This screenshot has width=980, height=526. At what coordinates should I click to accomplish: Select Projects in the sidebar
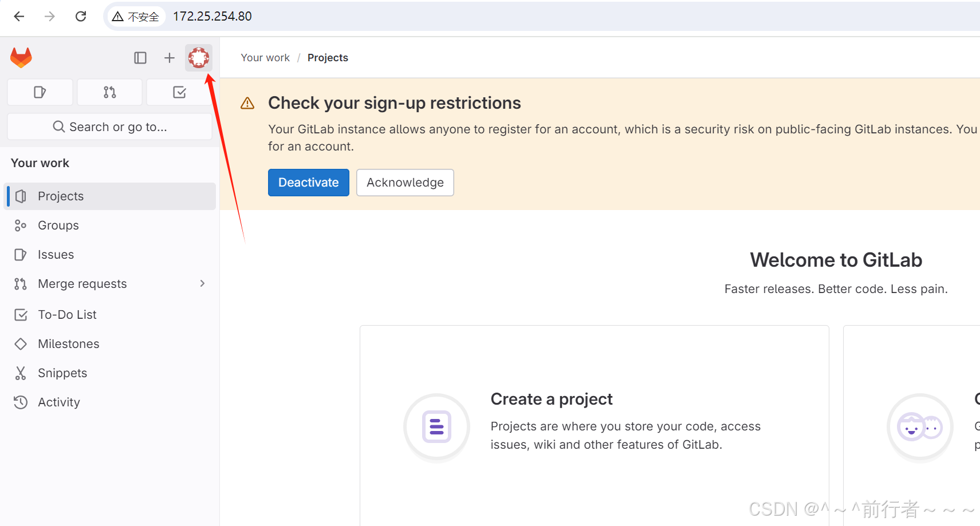point(111,196)
